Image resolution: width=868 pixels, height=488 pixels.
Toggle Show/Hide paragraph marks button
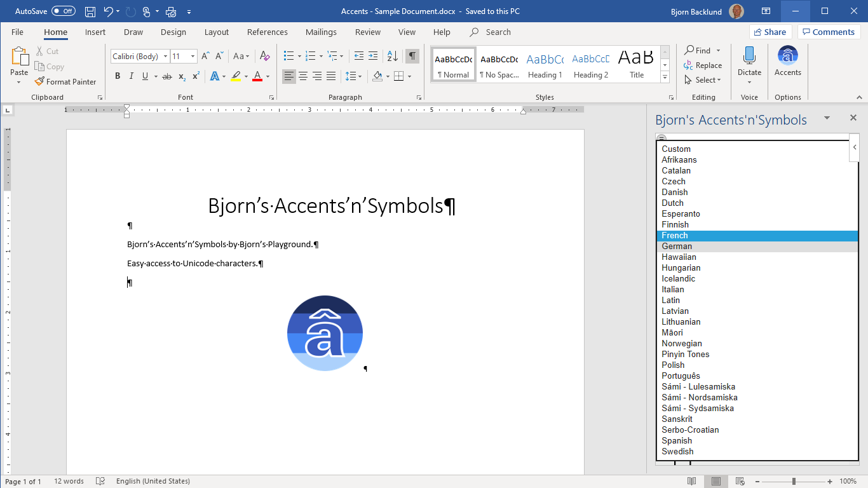[412, 57]
